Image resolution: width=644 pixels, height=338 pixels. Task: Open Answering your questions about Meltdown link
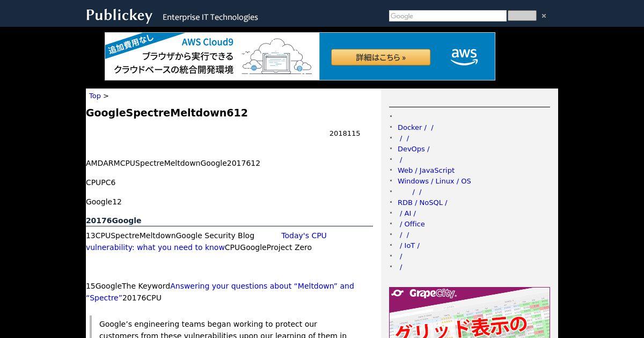[x=220, y=292]
